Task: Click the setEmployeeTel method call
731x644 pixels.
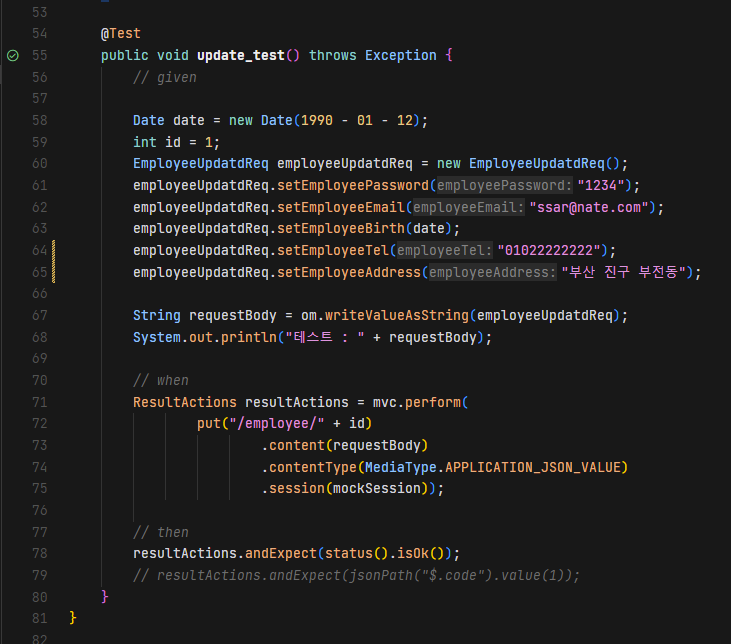Action: coord(333,250)
